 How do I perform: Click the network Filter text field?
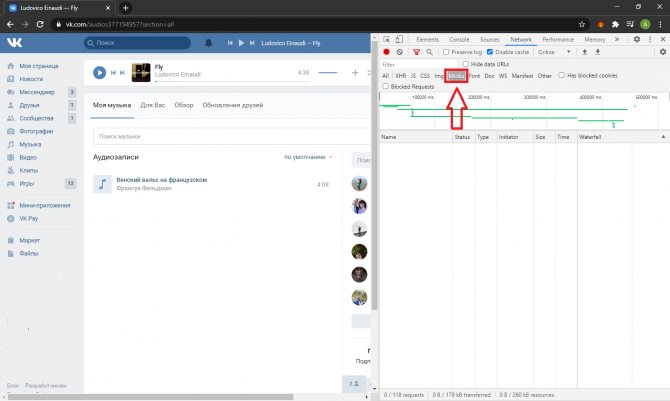coord(419,65)
